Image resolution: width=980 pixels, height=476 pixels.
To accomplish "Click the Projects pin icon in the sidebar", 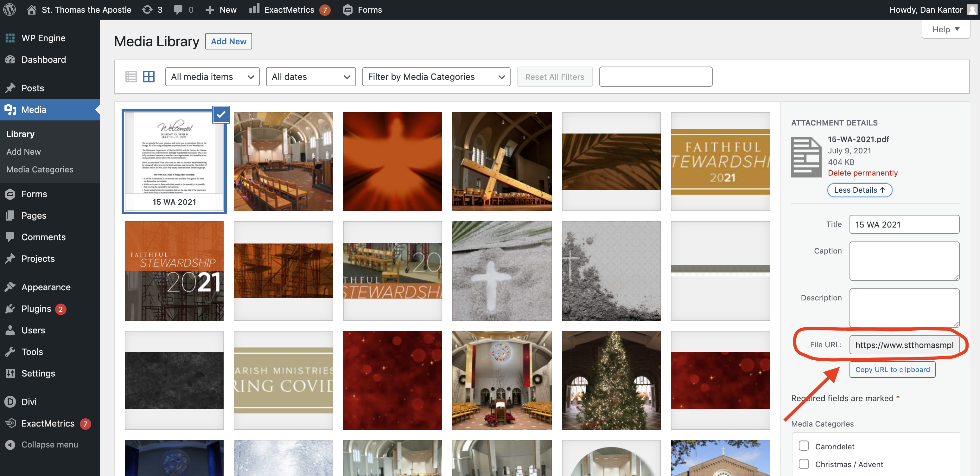I will (10, 258).
